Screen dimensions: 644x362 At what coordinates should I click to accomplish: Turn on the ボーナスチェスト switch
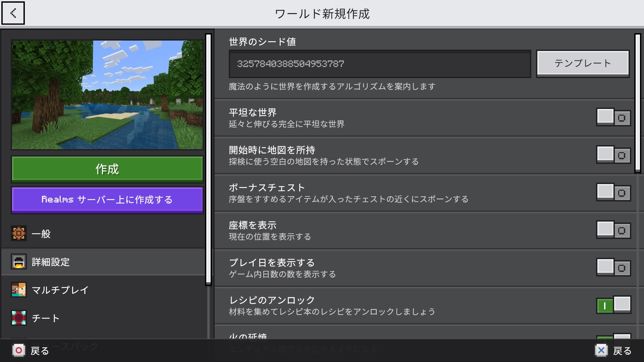coord(613,192)
